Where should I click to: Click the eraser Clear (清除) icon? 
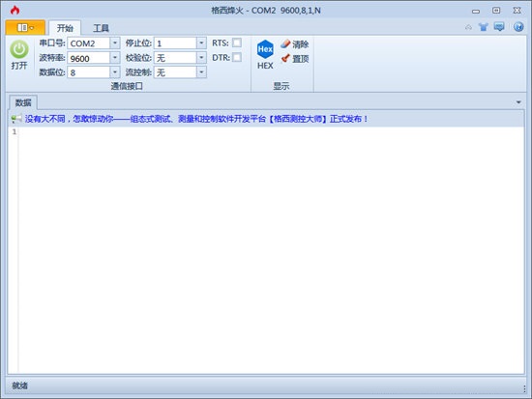click(x=285, y=43)
